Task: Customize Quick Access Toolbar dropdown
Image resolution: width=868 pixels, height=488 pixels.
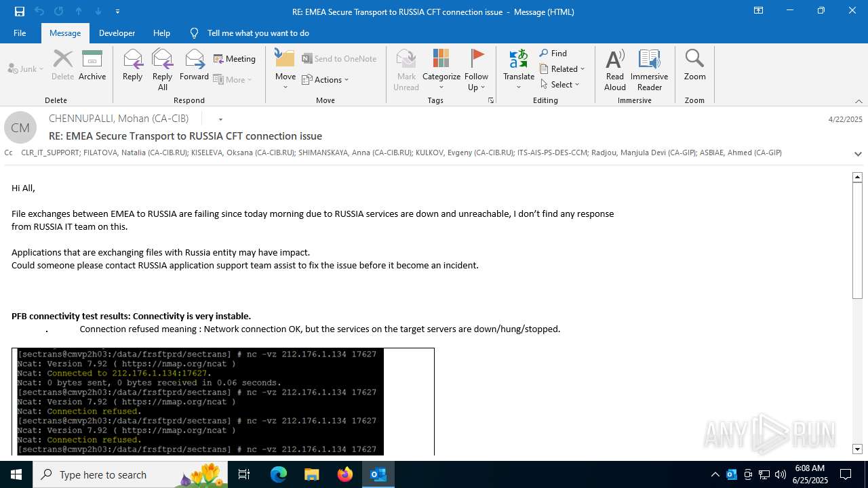Action: pos(117,12)
